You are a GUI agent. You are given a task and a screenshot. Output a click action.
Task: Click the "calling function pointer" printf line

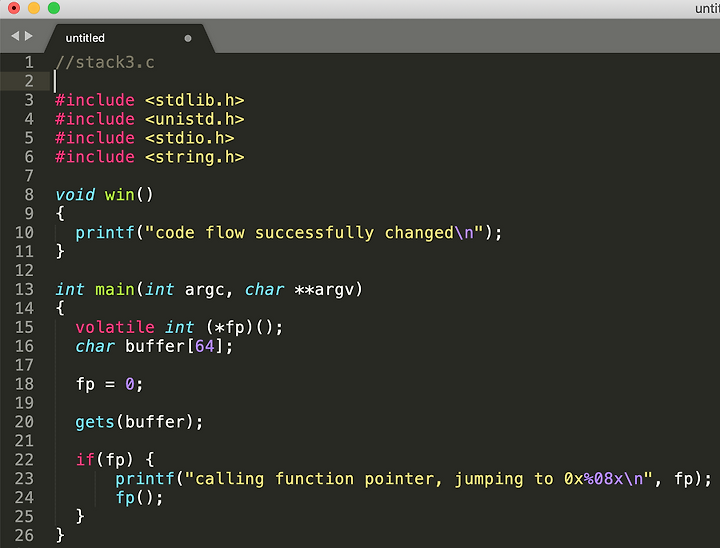coord(413,479)
